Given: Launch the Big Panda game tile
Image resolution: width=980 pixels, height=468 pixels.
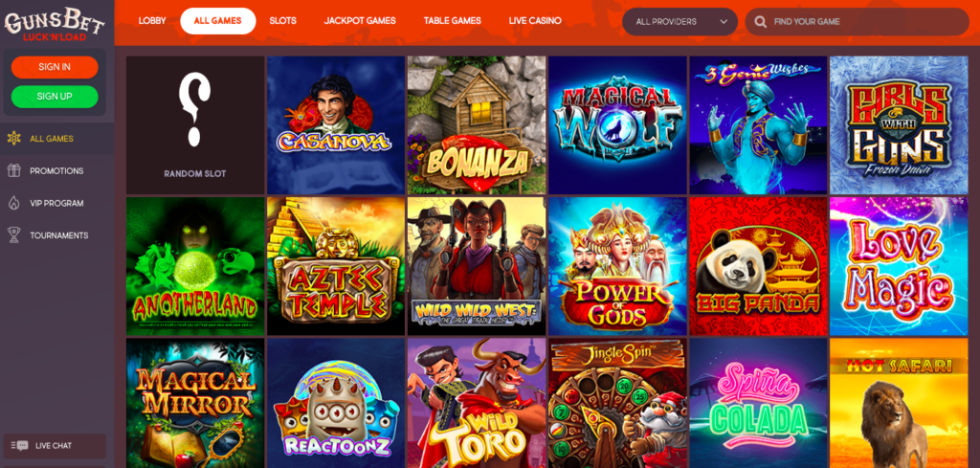Looking at the screenshot, I should 758,266.
